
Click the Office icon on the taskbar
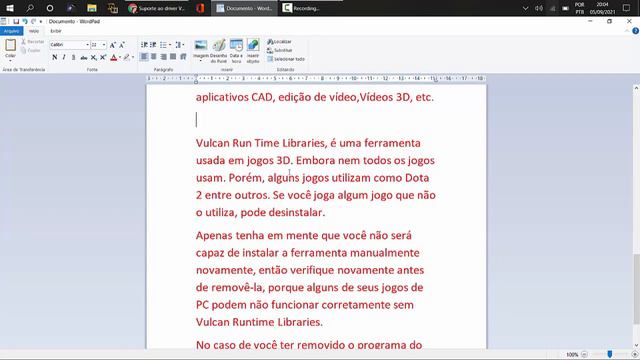pyautogui.click(x=200, y=8)
